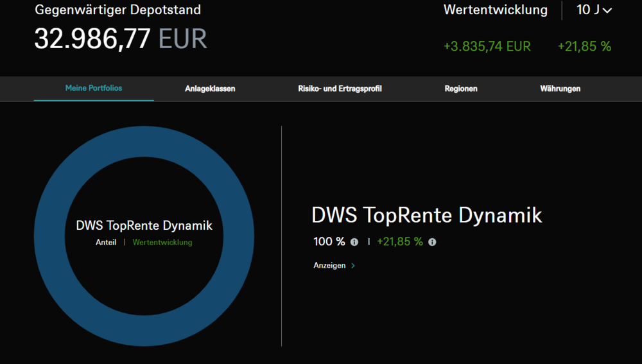Click the DWS TopRente Dynamik heading
642x364 pixels.
coord(427,215)
